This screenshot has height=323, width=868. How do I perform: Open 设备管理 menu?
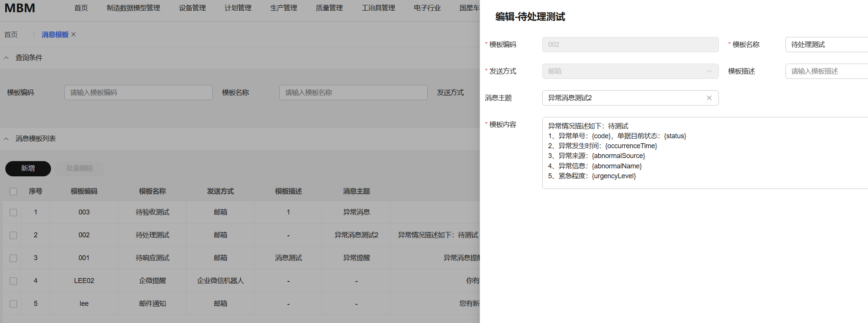coord(192,8)
